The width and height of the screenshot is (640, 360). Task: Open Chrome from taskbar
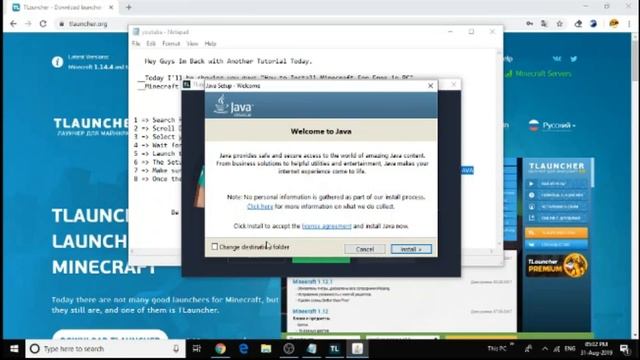point(220,349)
